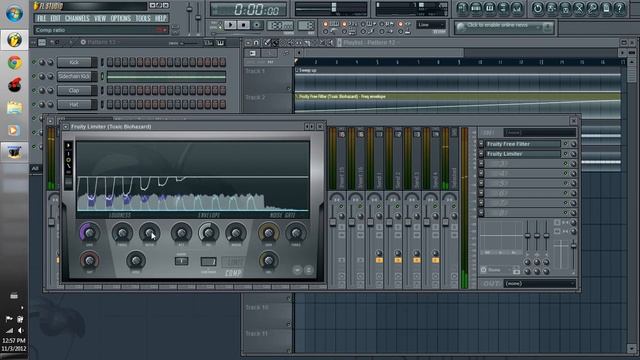640x360 pixels.
Task: Show the browser via top shortcut icon
Action: (504, 8)
